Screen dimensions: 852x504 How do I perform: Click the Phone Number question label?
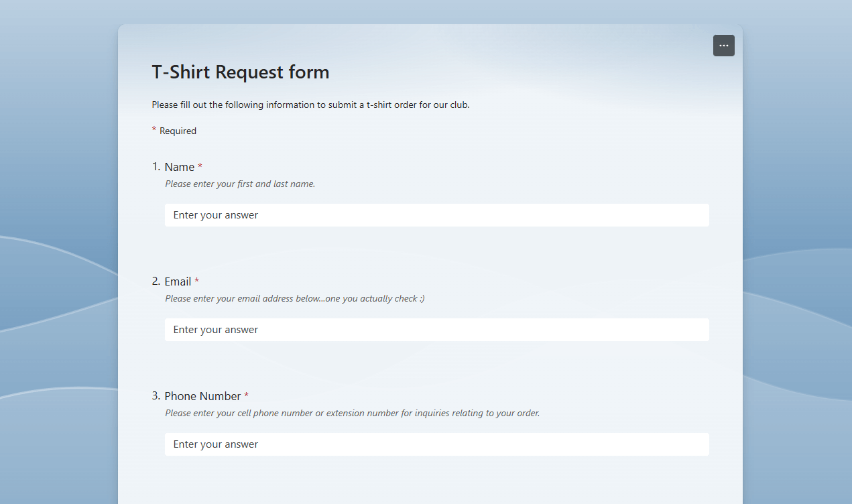pyautogui.click(x=203, y=396)
